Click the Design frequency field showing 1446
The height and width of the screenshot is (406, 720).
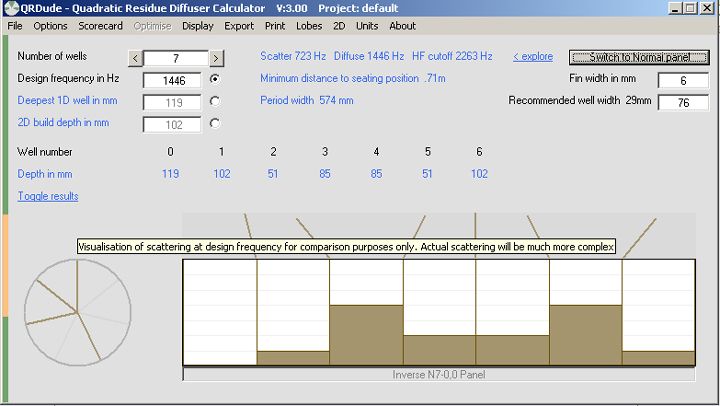172,80
